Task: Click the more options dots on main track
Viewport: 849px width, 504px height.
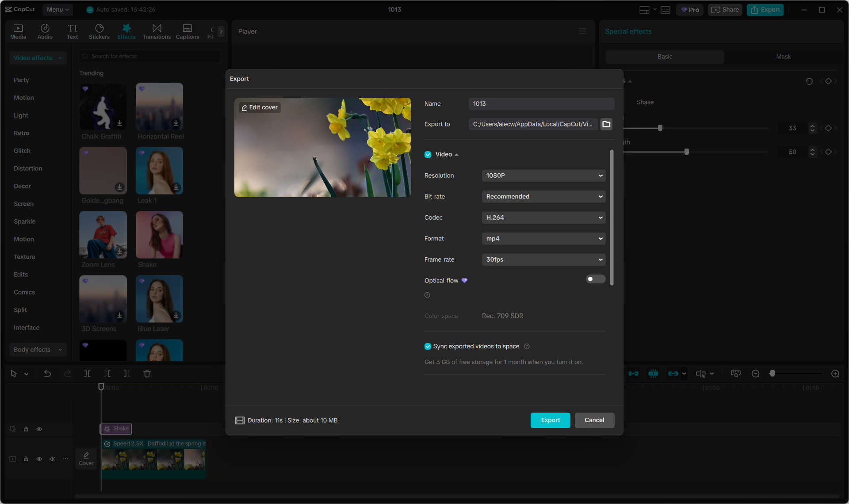Action: coord(65,459)
